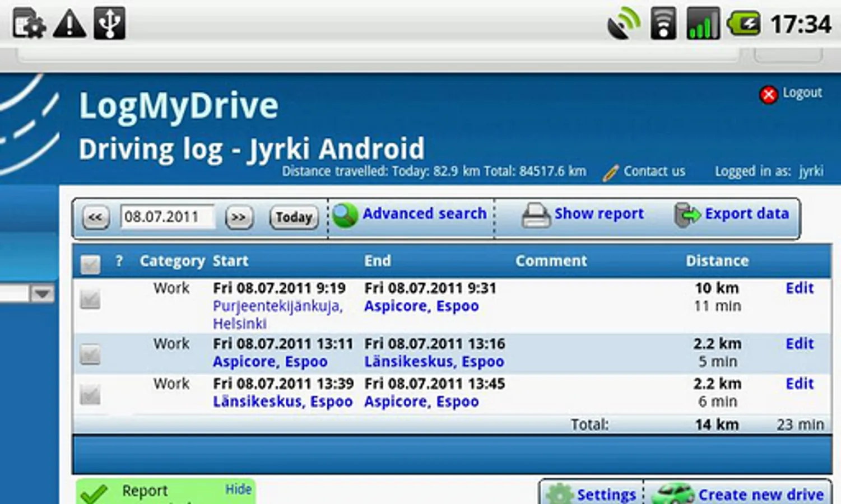This screenshot has height=504, width=841.
Task: Edit the 13:11 drive entry
Action: tap(800, 343)
